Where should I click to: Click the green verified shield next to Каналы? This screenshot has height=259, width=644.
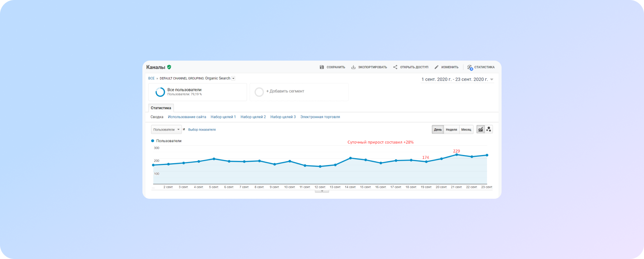[169, 67]
